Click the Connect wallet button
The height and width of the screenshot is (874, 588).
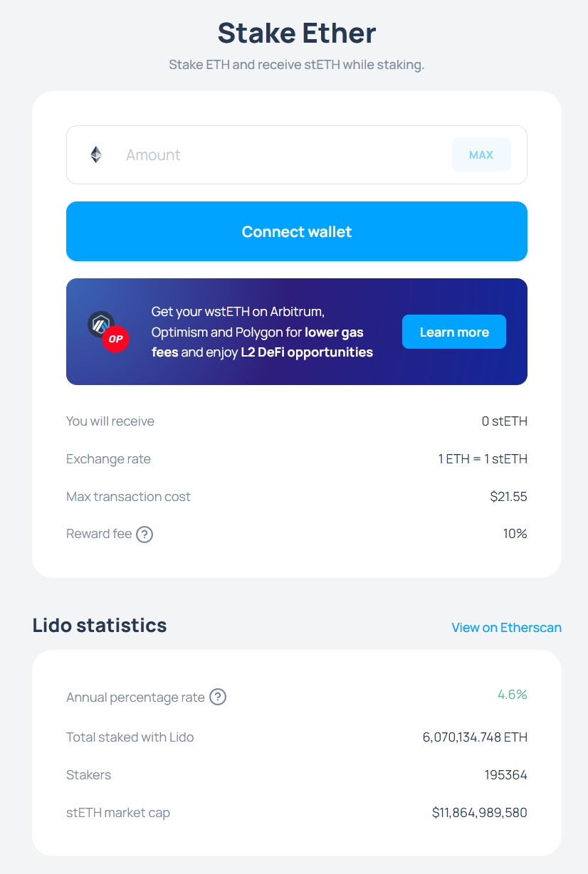[297, 231]
